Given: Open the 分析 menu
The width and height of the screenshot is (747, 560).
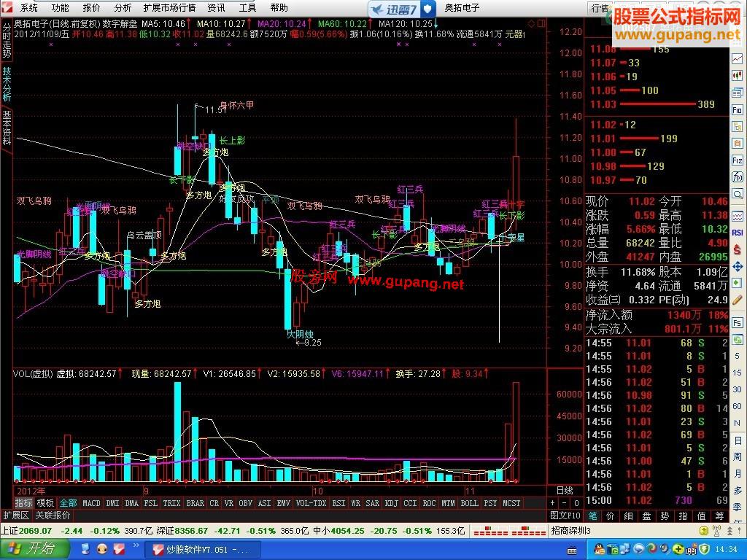Looking at the screenshot, I should (x=123, y=7).
